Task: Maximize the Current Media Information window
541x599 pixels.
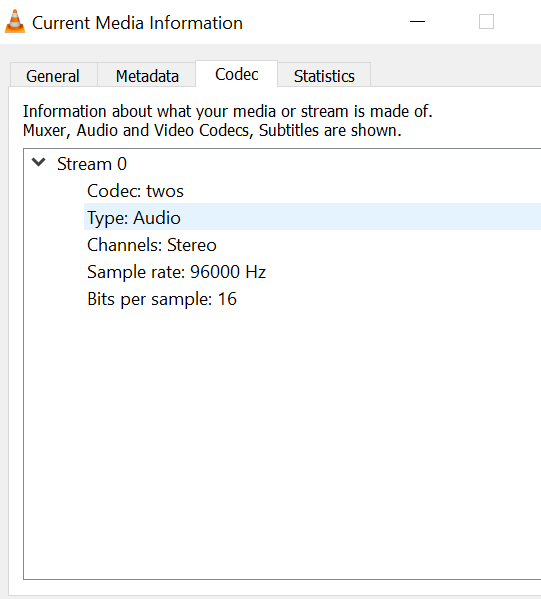Action: tap(486, 22)
